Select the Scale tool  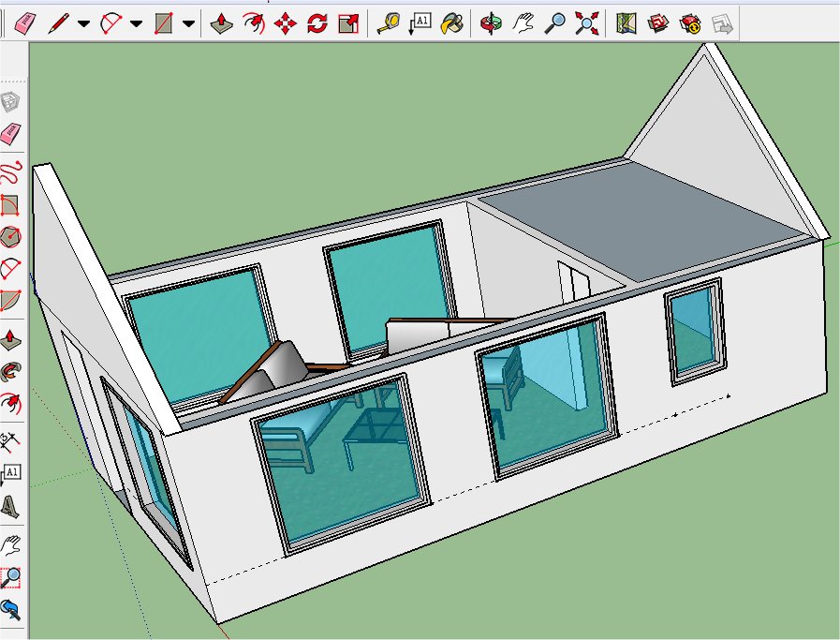348,24
